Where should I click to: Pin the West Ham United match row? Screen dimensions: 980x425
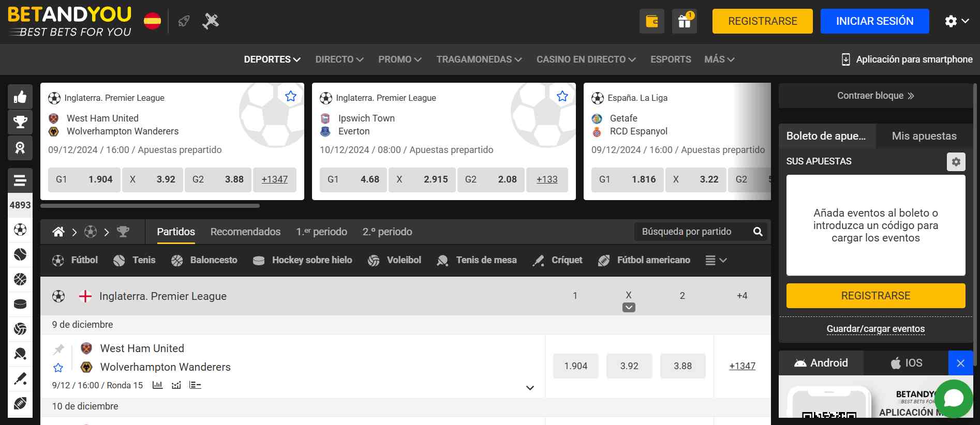58,350
